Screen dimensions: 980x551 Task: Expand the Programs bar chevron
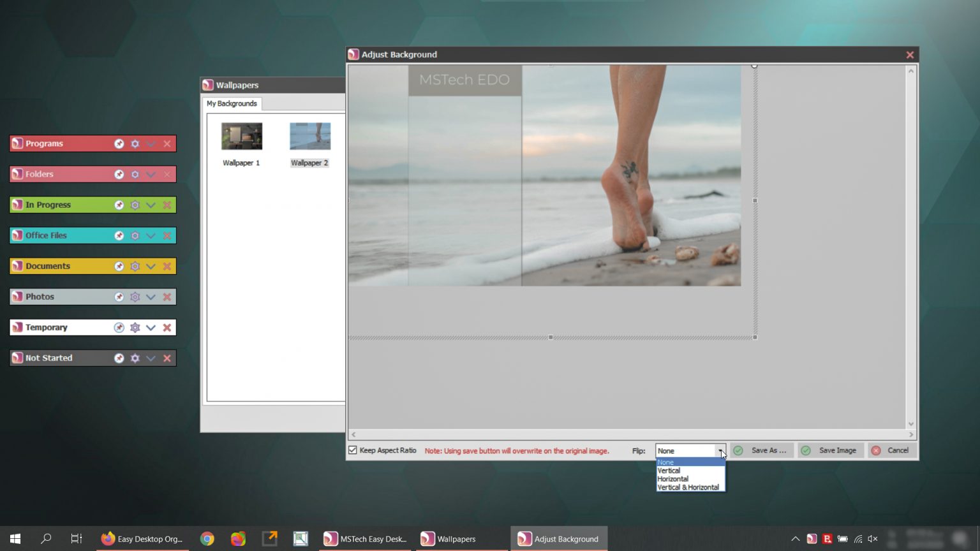(151, 143)
